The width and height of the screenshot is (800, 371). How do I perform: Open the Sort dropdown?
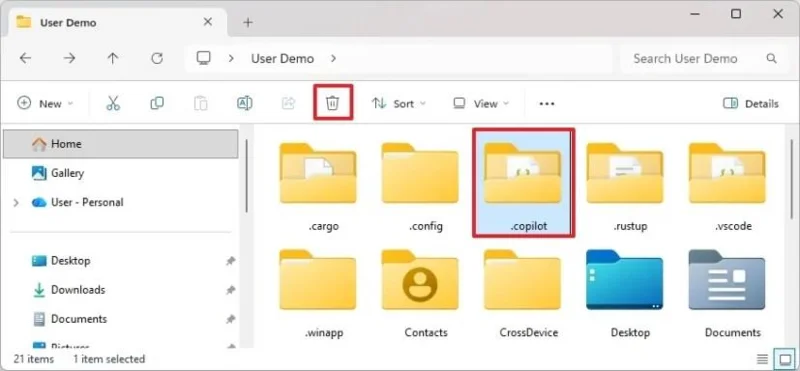pyautogui.click(x=398, y=104)
